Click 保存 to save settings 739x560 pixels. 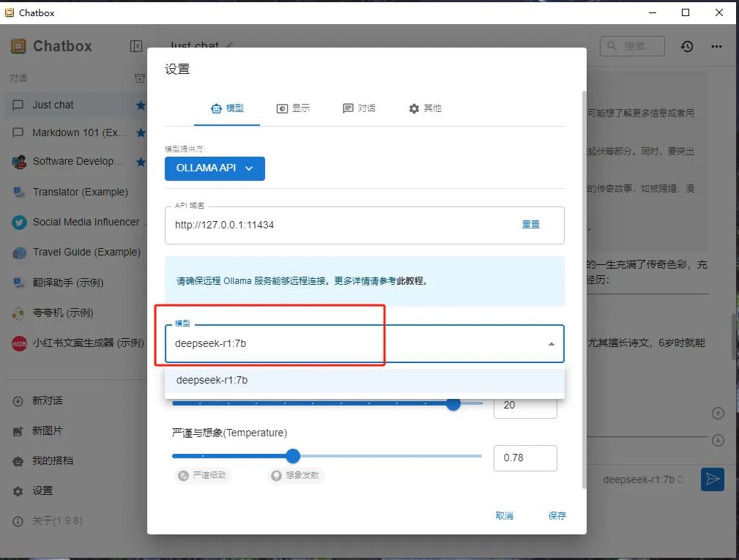(x=557, y=516)
